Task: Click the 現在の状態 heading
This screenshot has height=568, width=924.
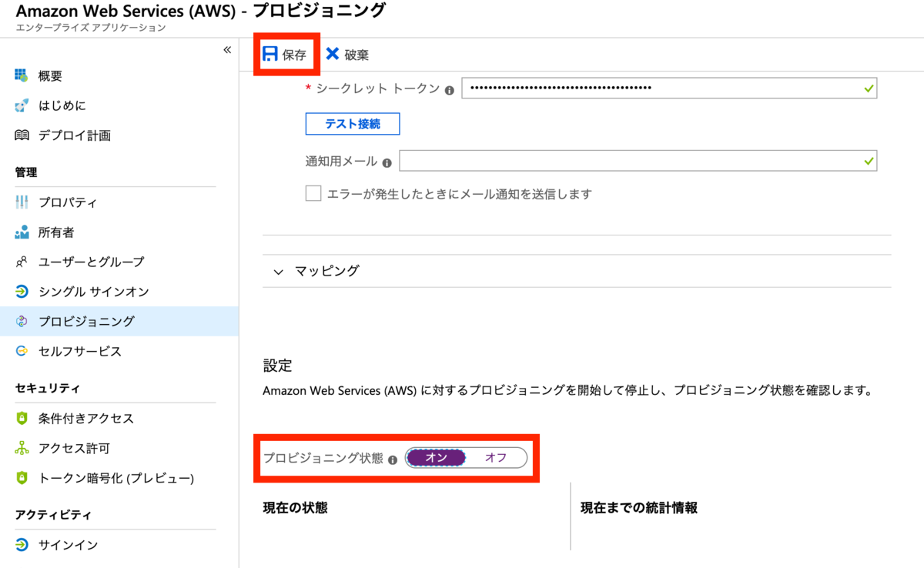Action: point(295,508)
